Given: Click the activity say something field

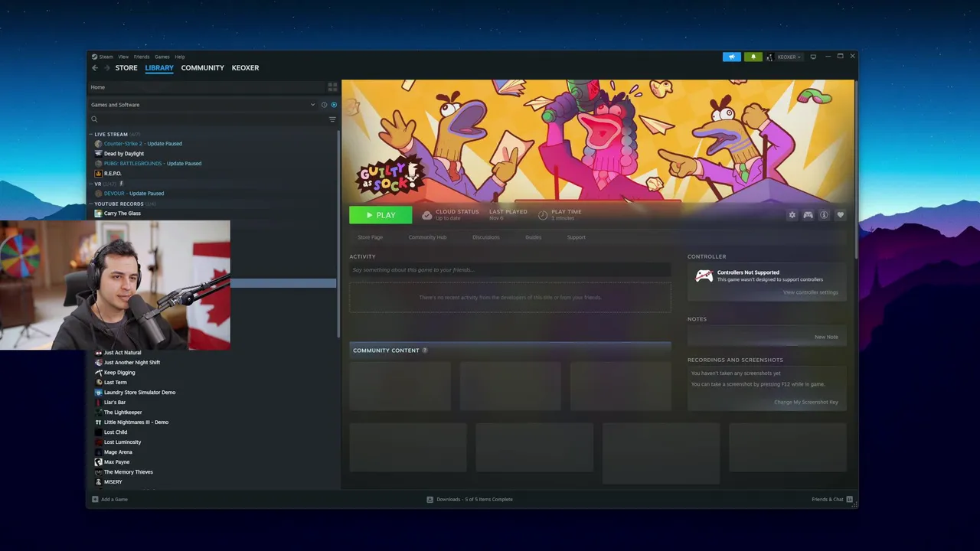Looking at the screenshot, I should click(510, 270).
